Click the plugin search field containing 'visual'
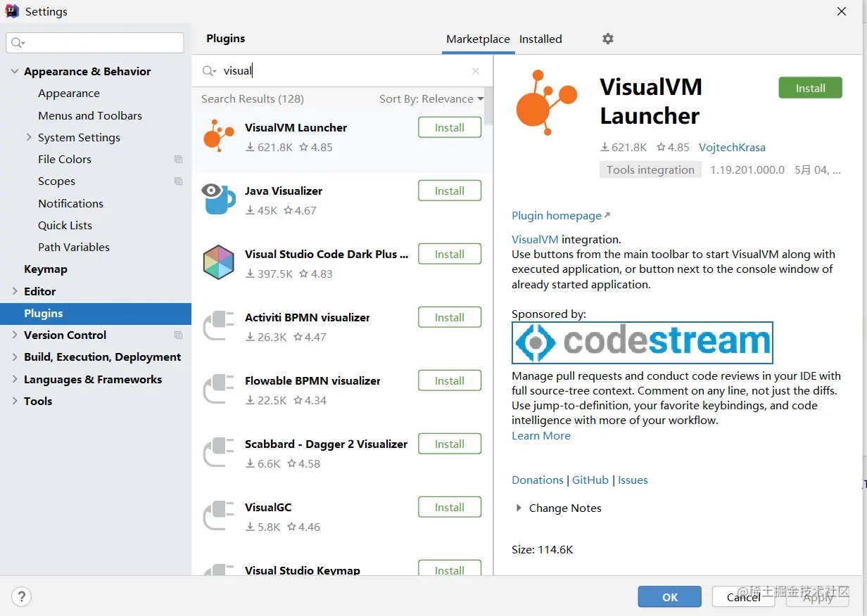Image resolution: width=867 pixels, height=616 pixels. click(342, 71)
